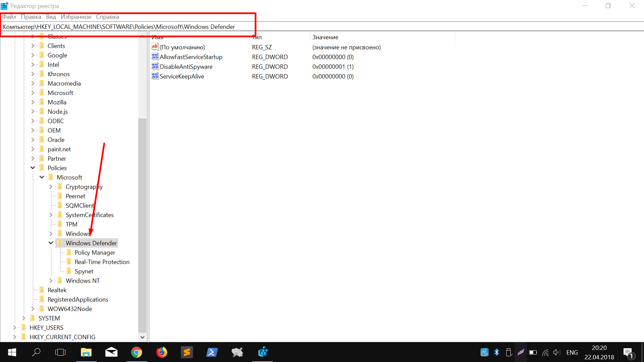Open Sublime Text from taskbar

[187, 352]
